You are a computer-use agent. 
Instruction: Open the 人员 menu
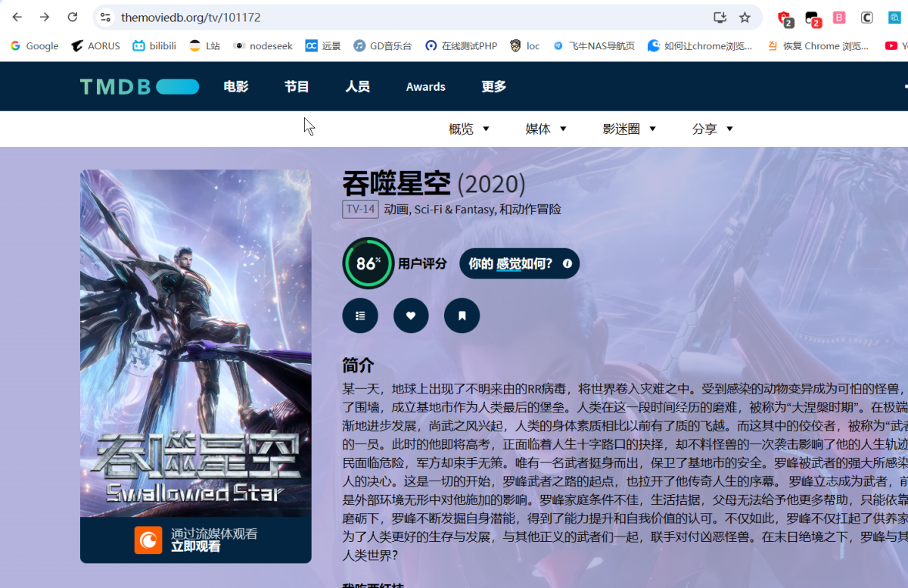357,86
